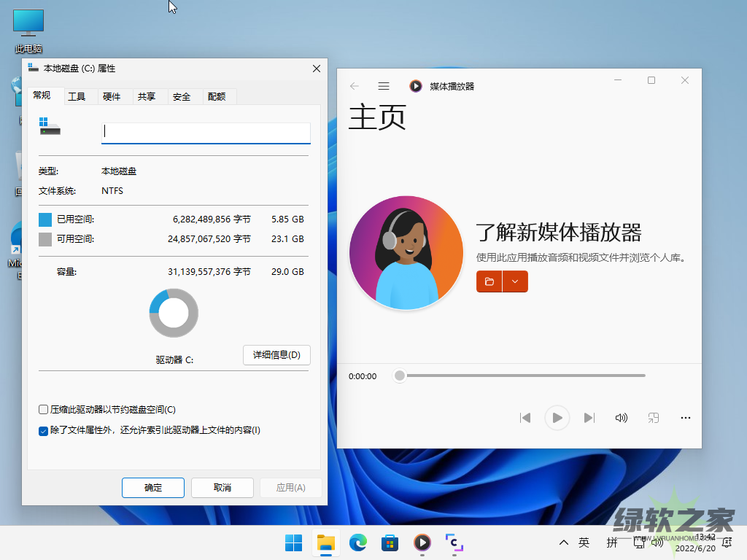Select the 配额 tab
This screenshot has height=560, width=747.
(x=217, y=96)
